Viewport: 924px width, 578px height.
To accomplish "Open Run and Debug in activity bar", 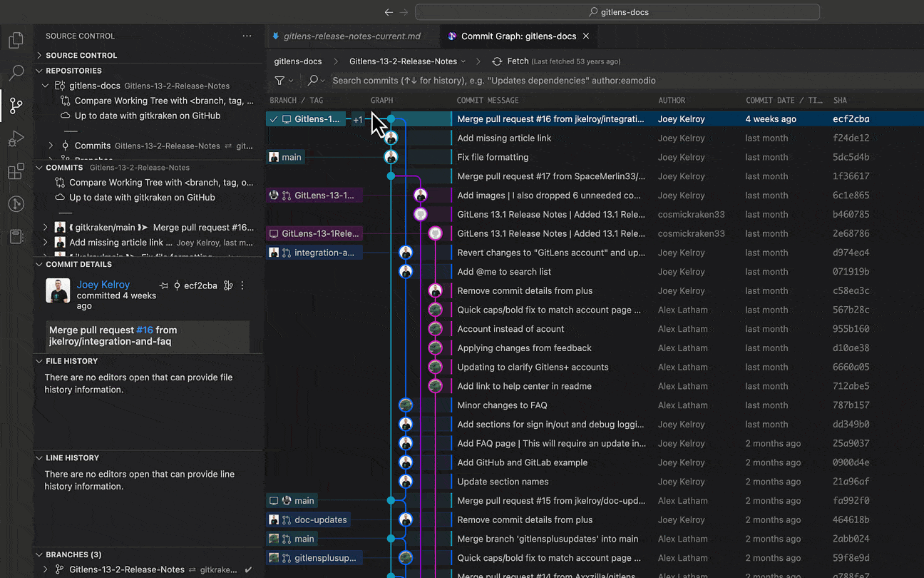I will pyautogui.click(x=16, y=139).
